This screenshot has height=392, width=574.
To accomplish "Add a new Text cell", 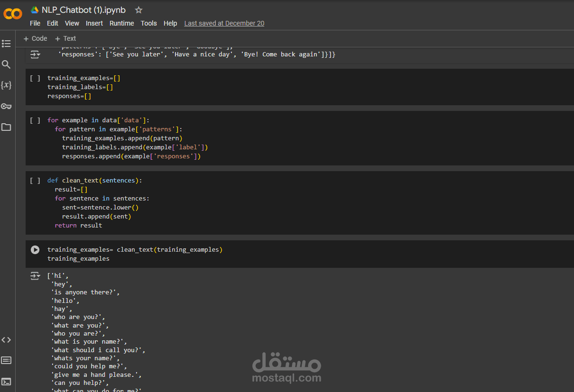I will point(65,38).
